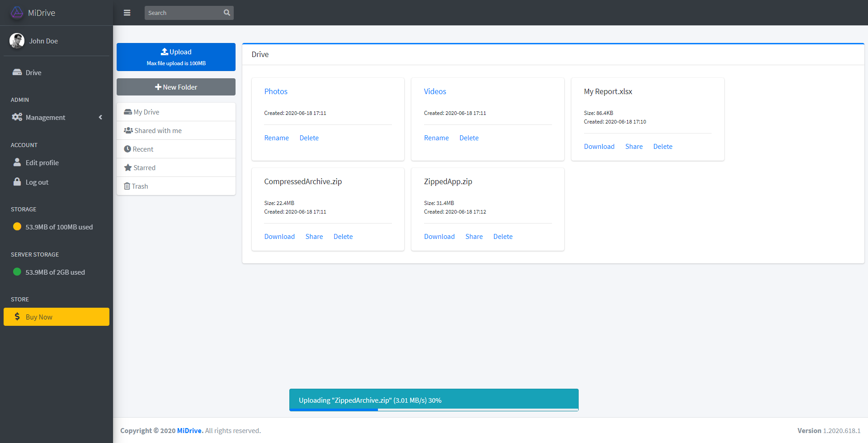The width and height of the screenshot is (868, 443).
Task: Click the CompressedArchive.zip file title
Action: click(x=303, y=181)
